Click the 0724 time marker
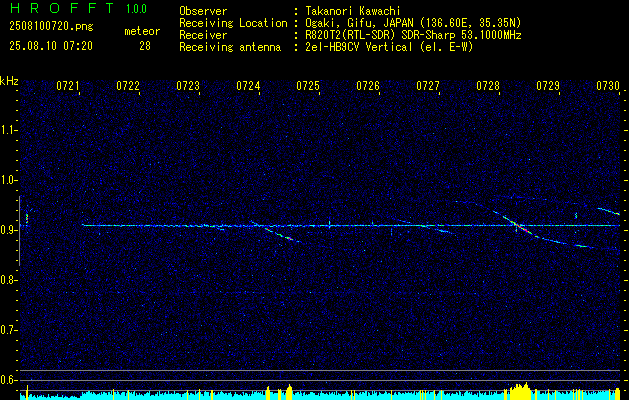This screenshot has width=629, height=400. 248,85
